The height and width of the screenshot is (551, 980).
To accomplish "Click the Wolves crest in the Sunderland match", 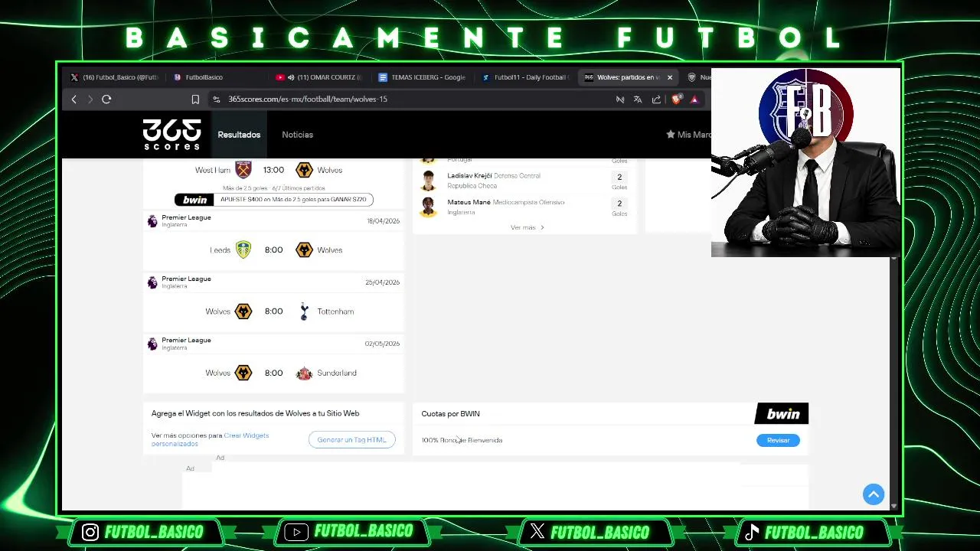I will [243, 373].
